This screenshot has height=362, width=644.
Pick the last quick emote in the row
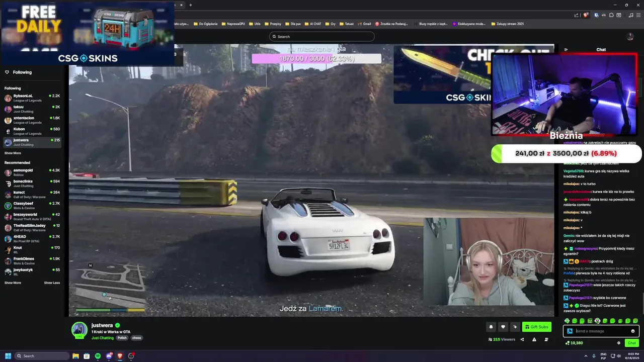(635, 321)
